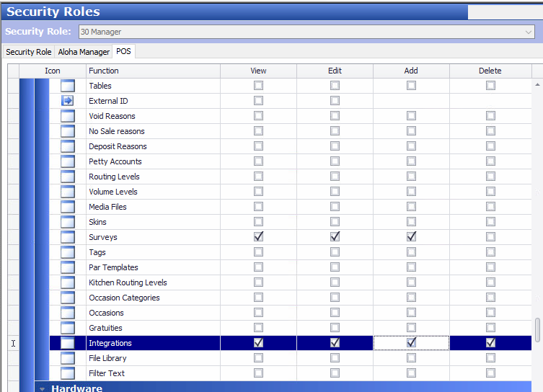Select the Tables row icon

point(68,86)
